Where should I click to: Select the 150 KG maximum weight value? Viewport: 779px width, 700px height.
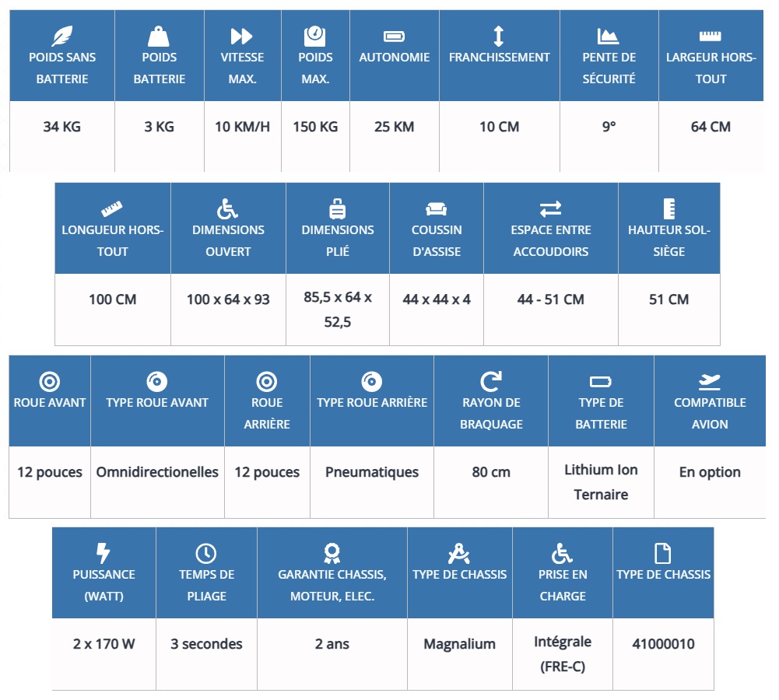pos(315,127)
